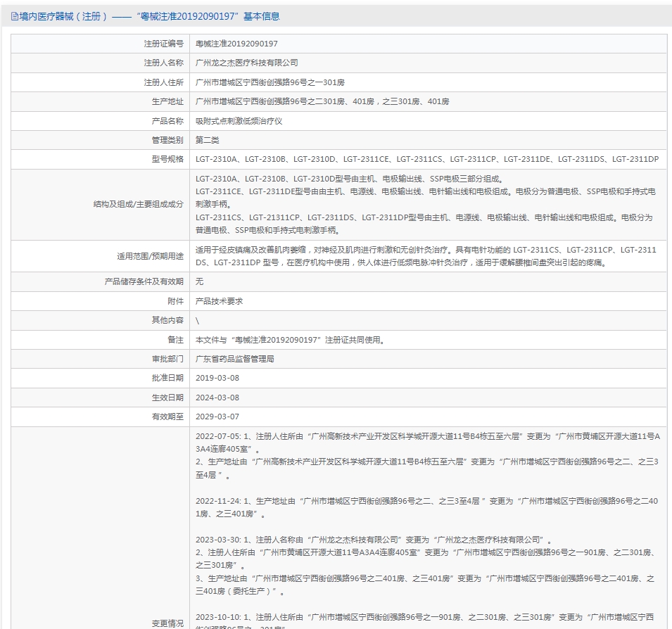Click registrant name 广州龙之杰医疗科技有限公司 in its value cell
The image size is (672, 629).
click(x=247, y=63)
